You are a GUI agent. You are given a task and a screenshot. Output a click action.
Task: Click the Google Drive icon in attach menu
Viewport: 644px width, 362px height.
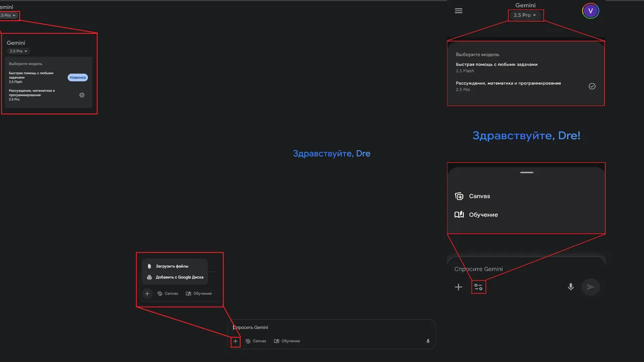point(149,277)
